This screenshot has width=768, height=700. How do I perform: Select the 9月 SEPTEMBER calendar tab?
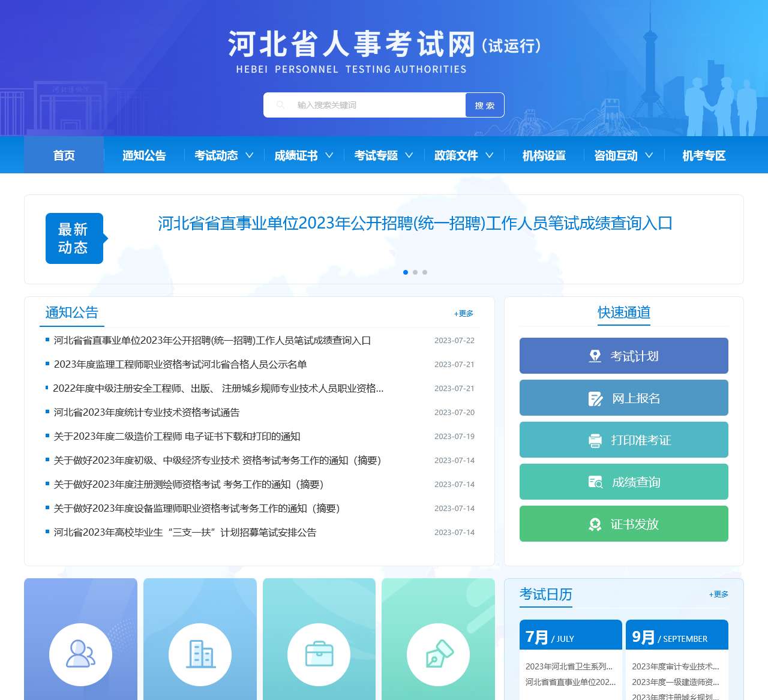point(677,634)
